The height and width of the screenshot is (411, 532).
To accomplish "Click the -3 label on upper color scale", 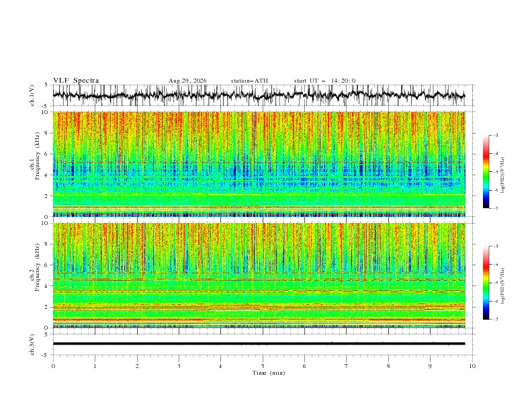I will tap(495, 135).
